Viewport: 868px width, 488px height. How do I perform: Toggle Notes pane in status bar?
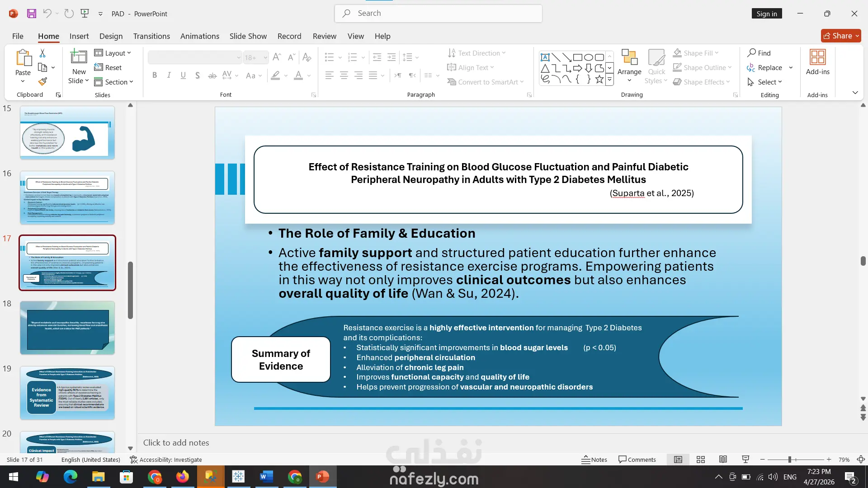tap(594, 460)
